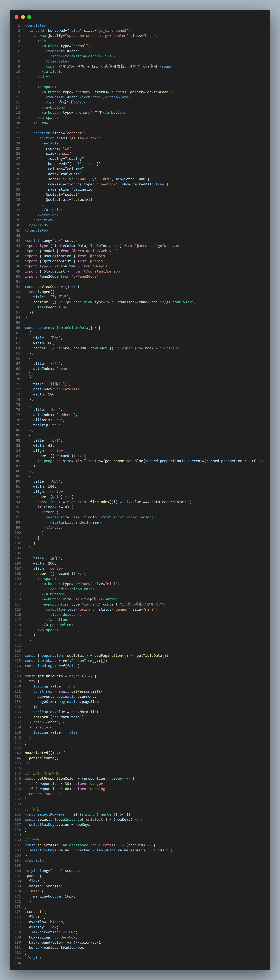Select the attribute row-key="id"
This screenshot has width=280, height=980.
point(58,148)
